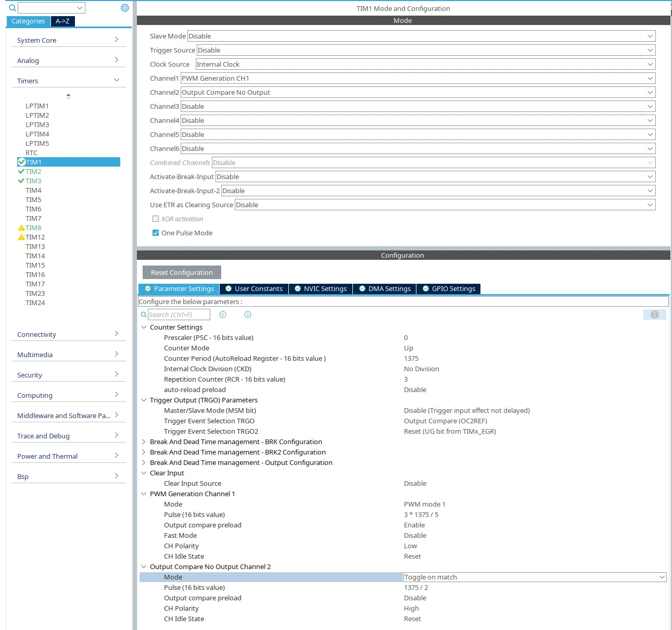Image resolution: width=672 pixels, height=630 pixels.
Task: Select TIM24 in the timers list
Action: pos(35,303)
